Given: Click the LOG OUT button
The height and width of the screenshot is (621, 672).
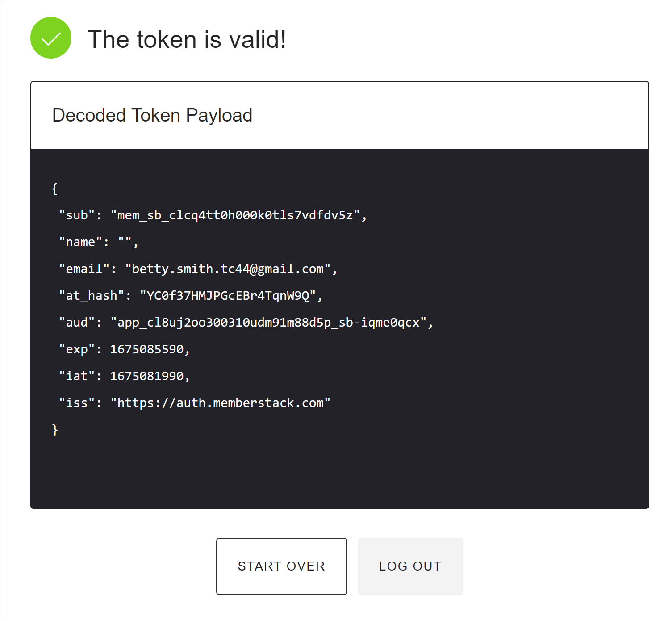Looking at the screenshot, I should click(x=410, y=566).
